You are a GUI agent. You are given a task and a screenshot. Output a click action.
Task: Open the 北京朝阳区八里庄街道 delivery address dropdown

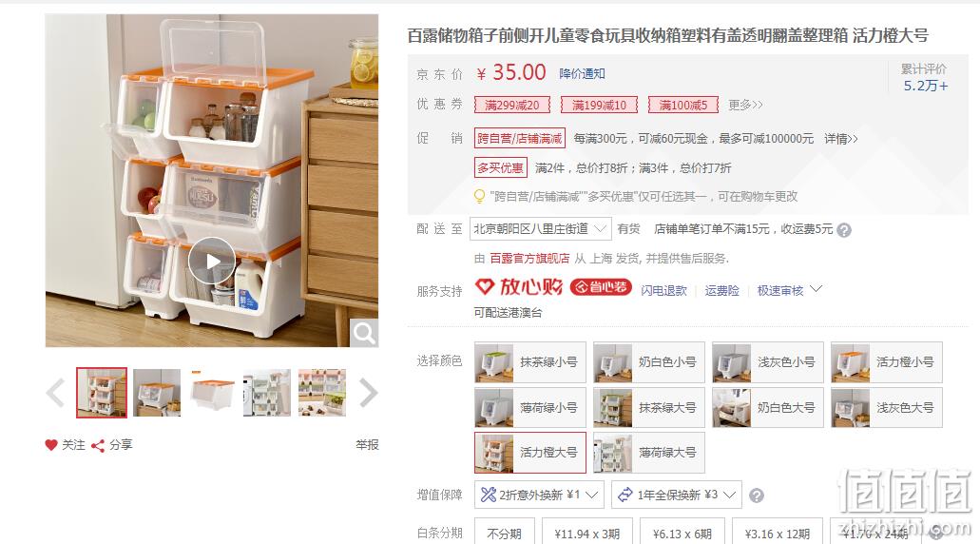tap(541, 229)
